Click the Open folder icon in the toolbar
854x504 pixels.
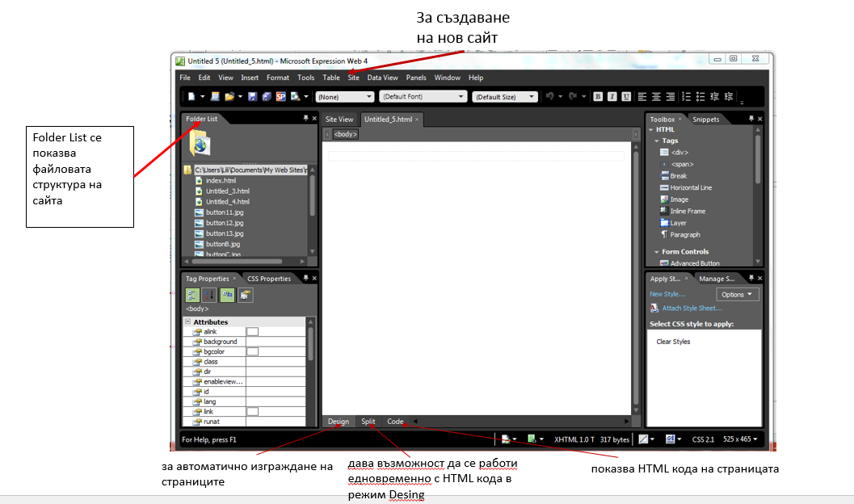(x=229, y=96)
